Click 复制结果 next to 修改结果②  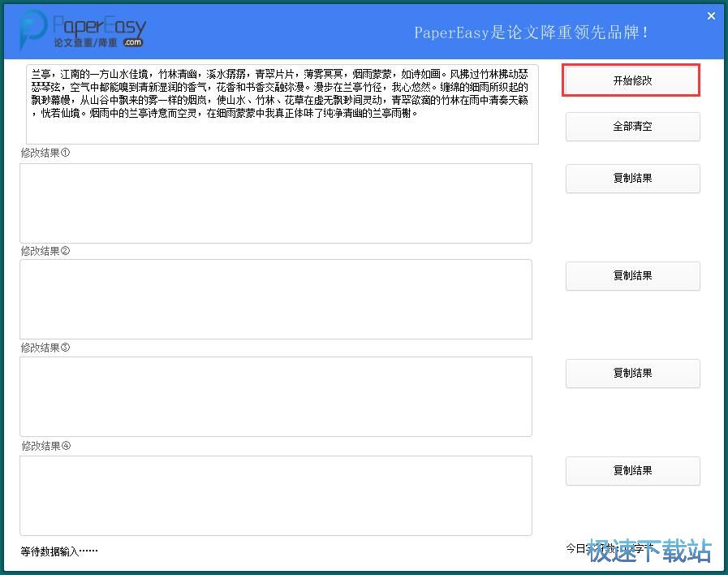pos(632,276)
